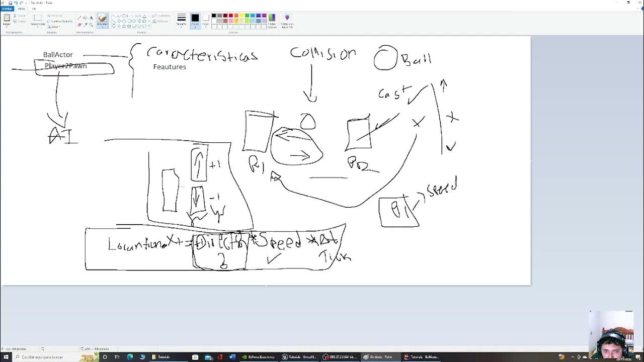
Task: Expand the Seleccionar options arrow
Action: (x=38, y=27)
